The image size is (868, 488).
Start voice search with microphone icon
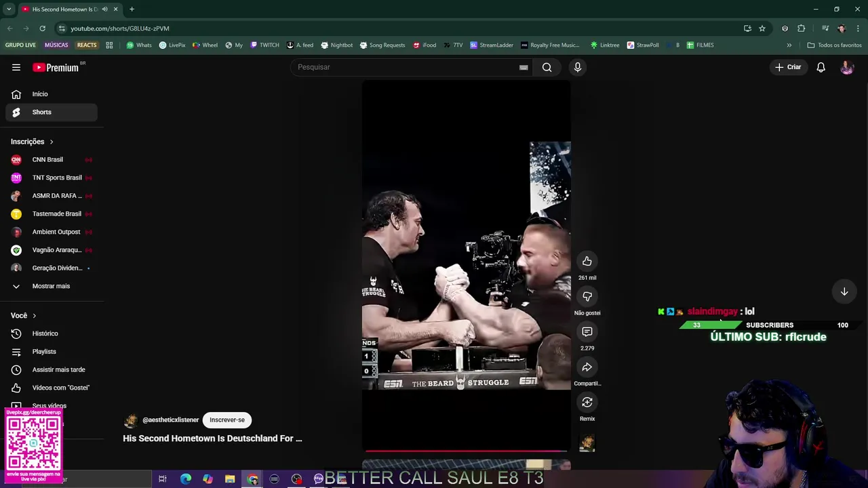click(x=578, y=67)
